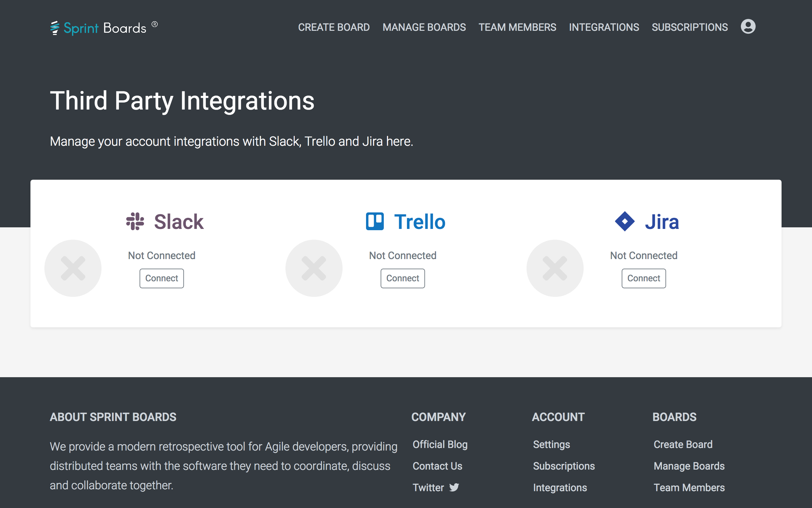The image size is (812, 508).
Task: Connect the Jira integration
Action: (x=644, y=278)
